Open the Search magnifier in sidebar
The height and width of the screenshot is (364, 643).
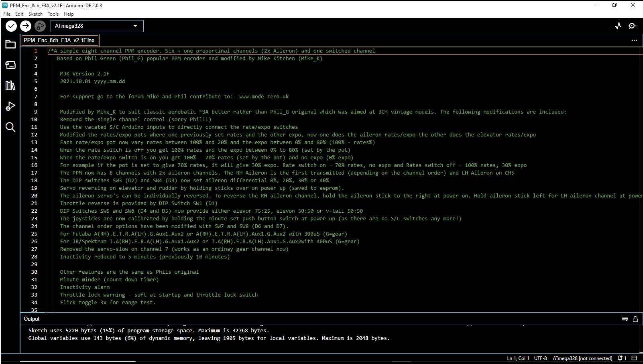tap(10, 127)
